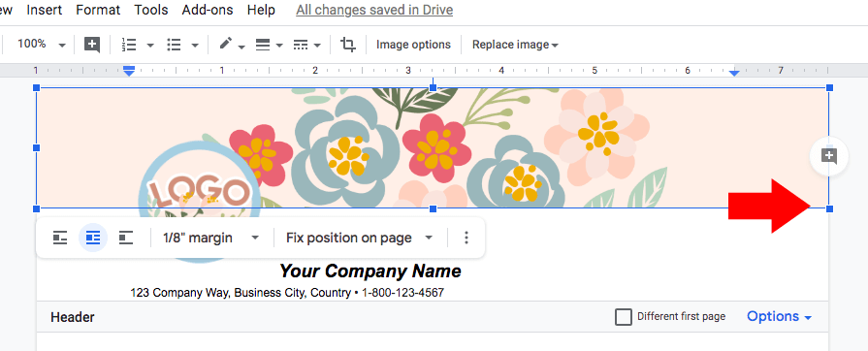Toggle the Different first page checkbox
This screenshot has width=868, height=351.
coord(624,317)
